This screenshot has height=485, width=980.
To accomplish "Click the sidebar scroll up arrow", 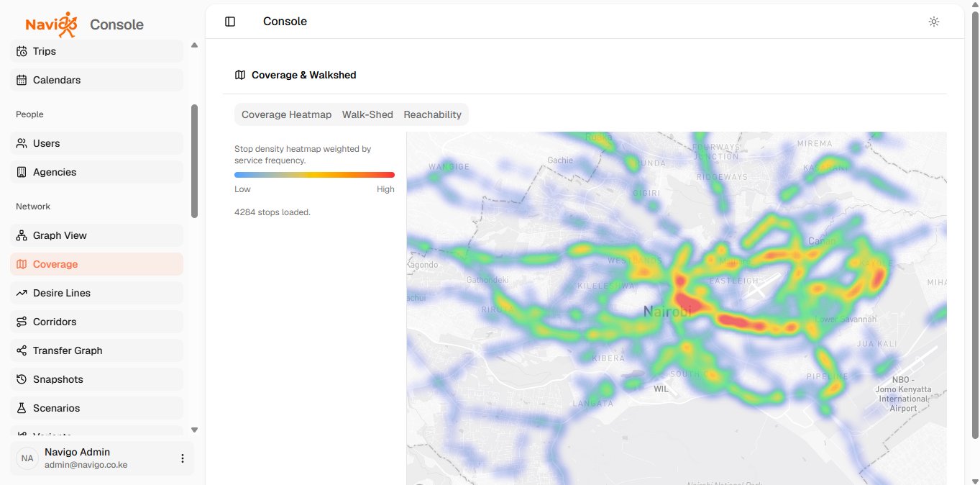I will coord(194,45).
